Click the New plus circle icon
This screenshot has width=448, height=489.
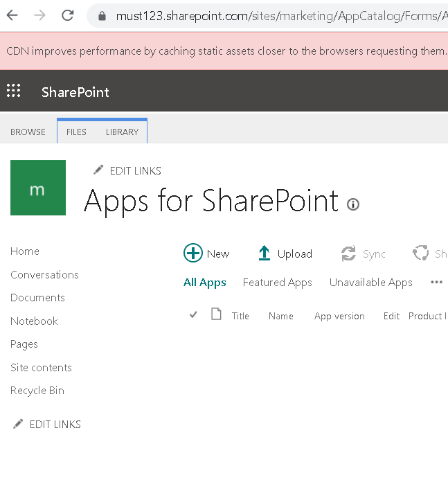pos(193,253)
